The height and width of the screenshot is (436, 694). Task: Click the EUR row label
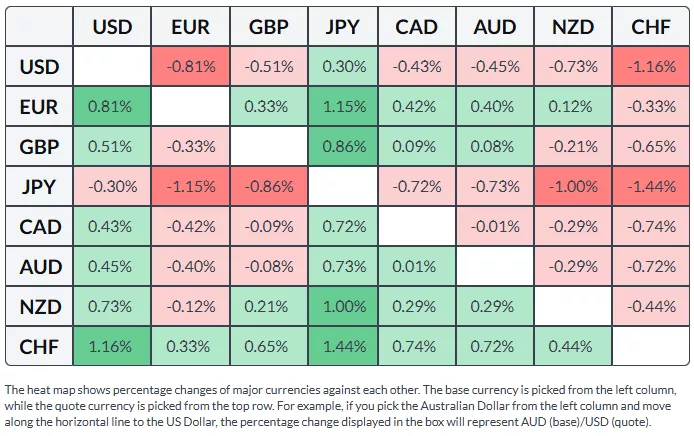coord(39,107)
